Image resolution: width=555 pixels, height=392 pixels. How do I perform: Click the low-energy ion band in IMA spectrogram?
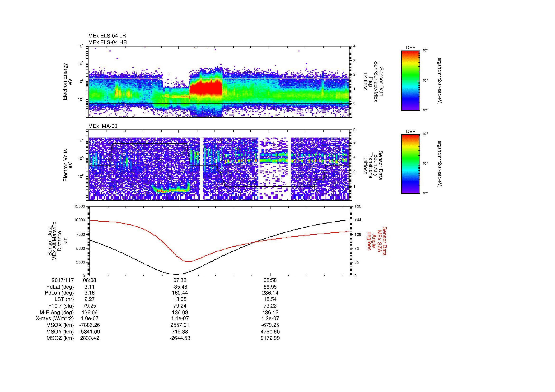[x=171, y=188]
